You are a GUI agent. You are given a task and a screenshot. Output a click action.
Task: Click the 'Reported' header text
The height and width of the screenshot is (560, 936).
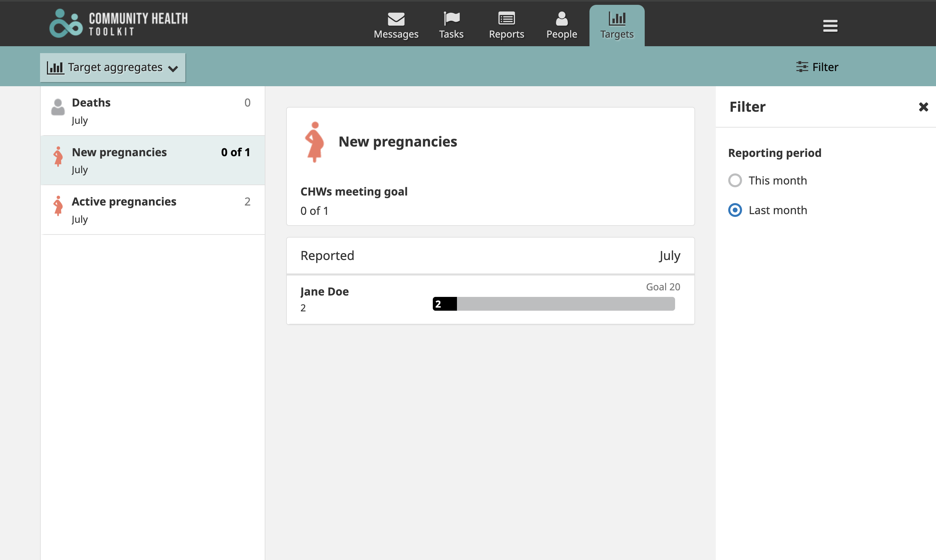tap(327, 256)
